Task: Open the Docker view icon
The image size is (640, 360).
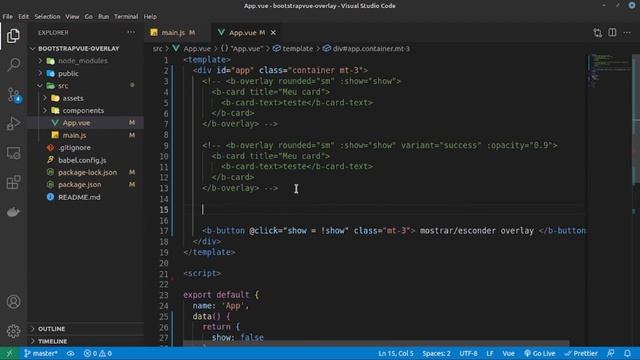Action: (13, 212)
